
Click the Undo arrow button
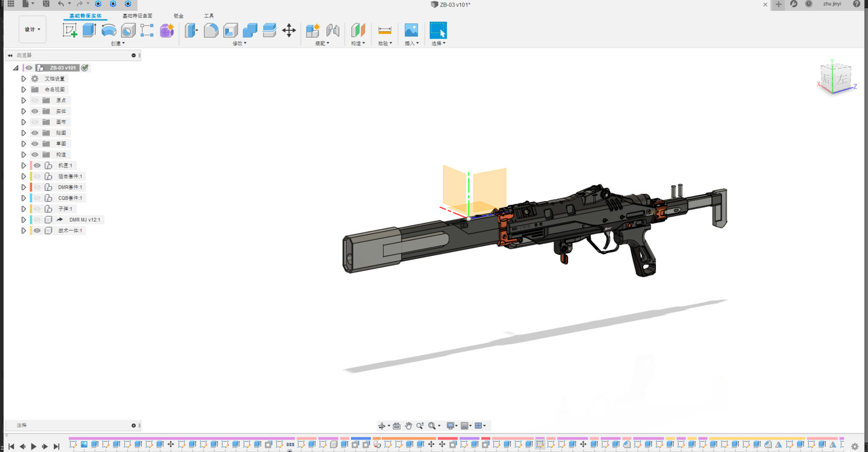61,4
